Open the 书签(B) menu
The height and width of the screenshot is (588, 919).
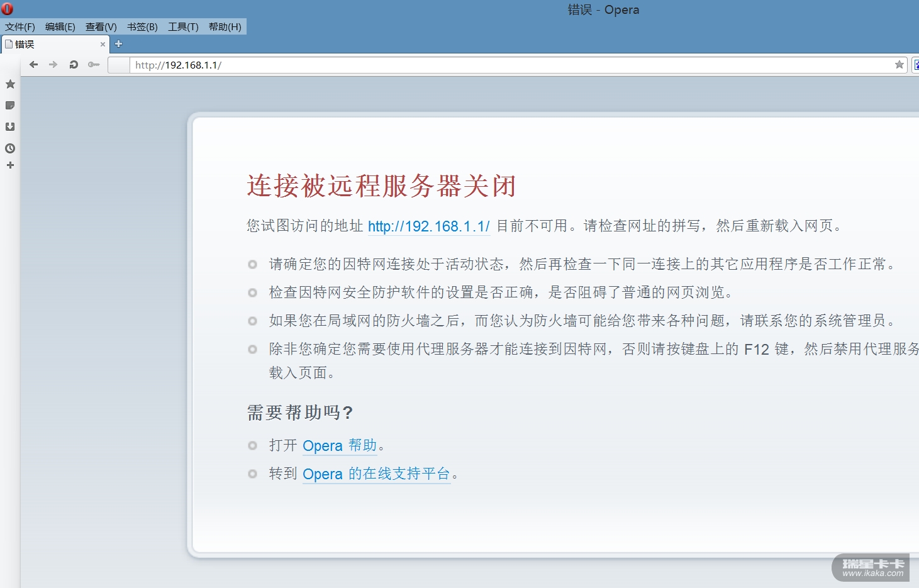tap(143, 27)
